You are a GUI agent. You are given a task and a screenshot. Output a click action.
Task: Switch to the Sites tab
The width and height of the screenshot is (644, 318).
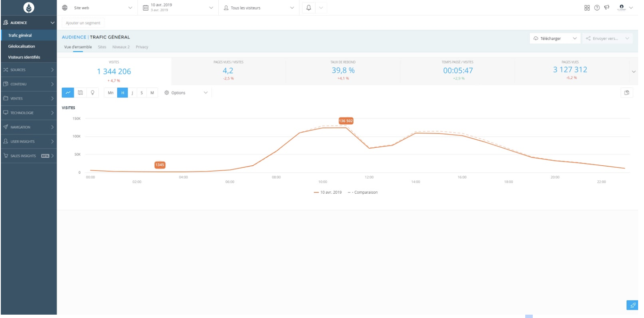pyautogui.click(x=102, y=47)
